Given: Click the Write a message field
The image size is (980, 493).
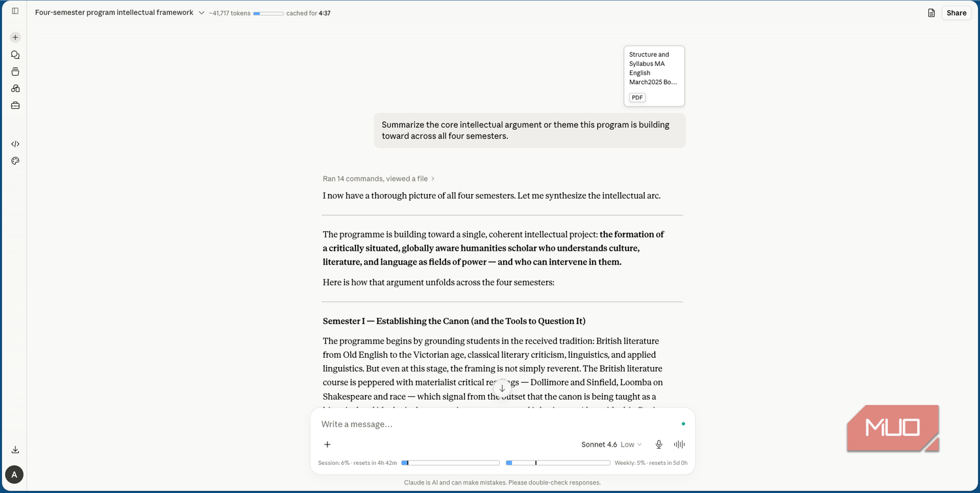Looking at the screenshot, I should tap(497, 424).
